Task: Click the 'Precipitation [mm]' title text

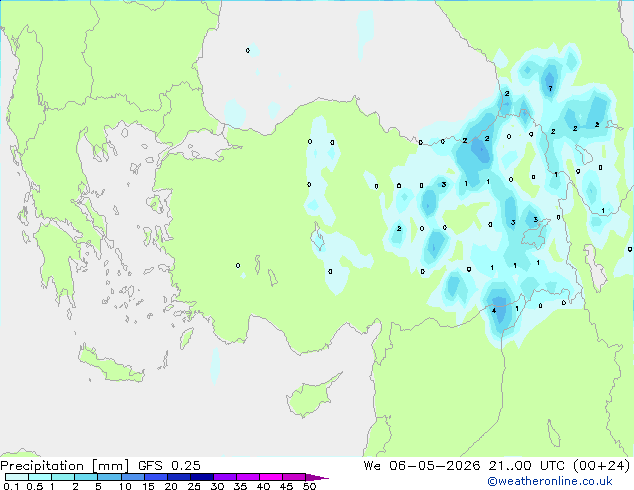Action: 65,466
